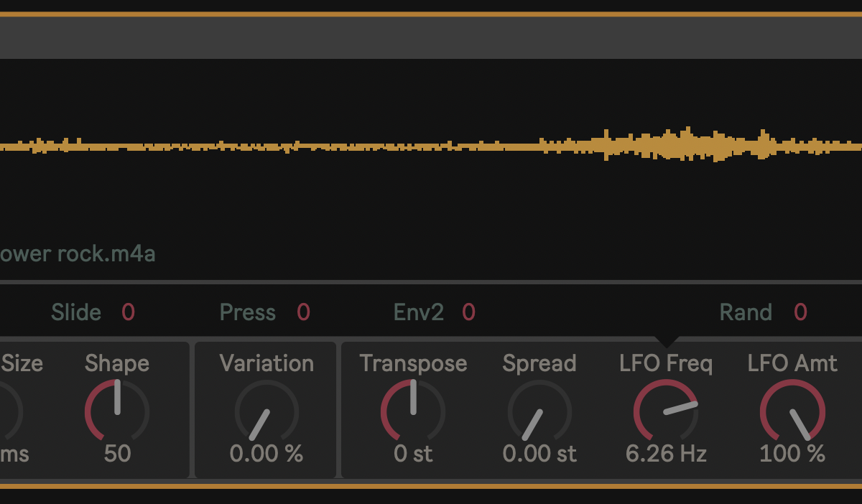Image resolution: width=862 pixels, height=504 pixels.
Task: Click the orange sample waveform
Action: click(668, 146)
